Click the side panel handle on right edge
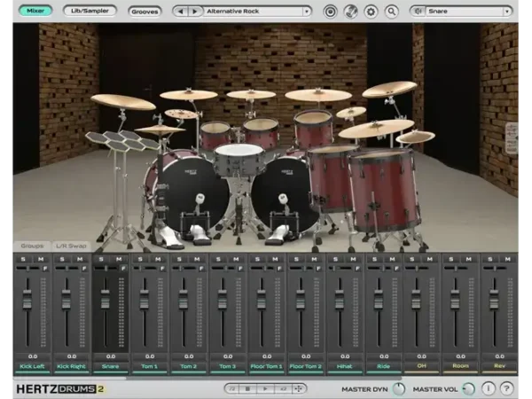This screenshot has height=399, width=532. 512,139
